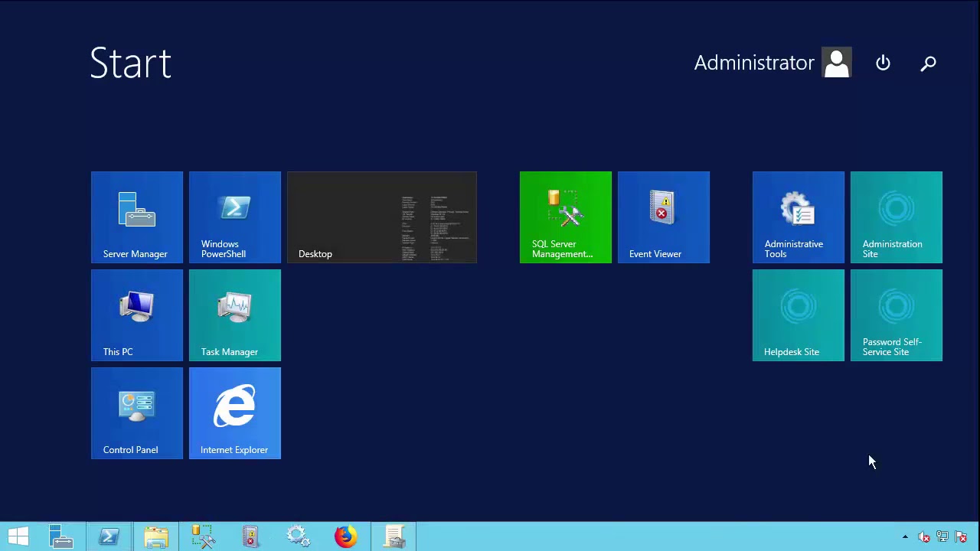Open the SQL Server Management tile
The height and width of the screenshot is (551, 980).
566,217
